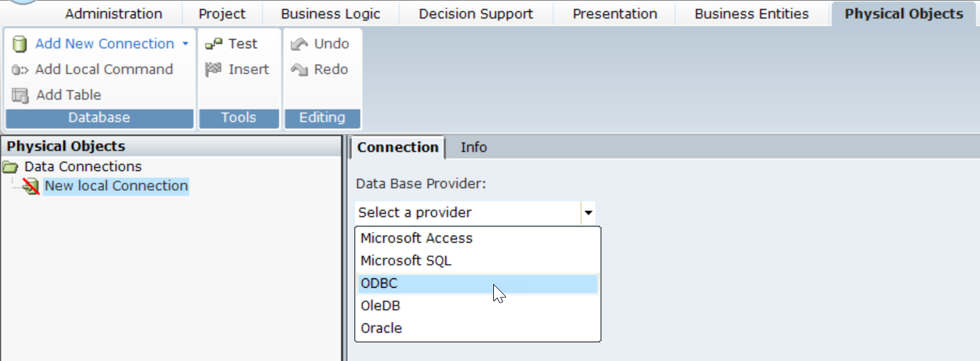Go to the Decision Support tab
980x361 pixels.
(x=475, y=14)
